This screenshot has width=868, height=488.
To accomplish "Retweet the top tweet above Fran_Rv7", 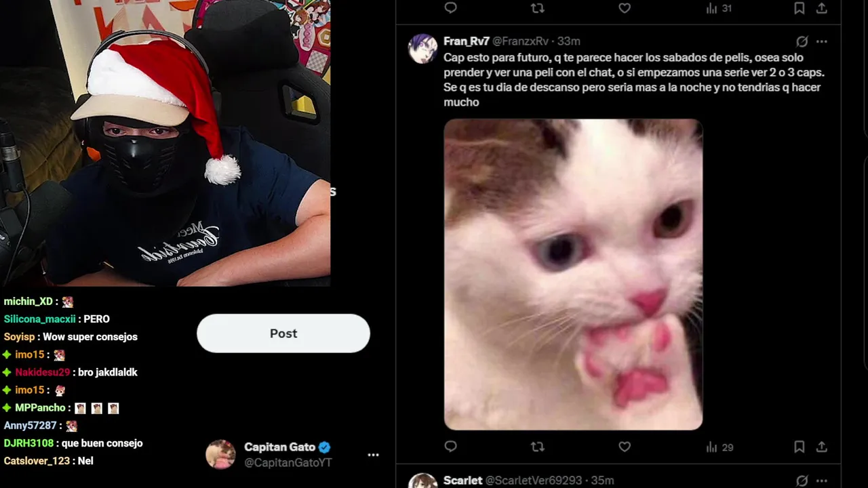I will 537,8.
